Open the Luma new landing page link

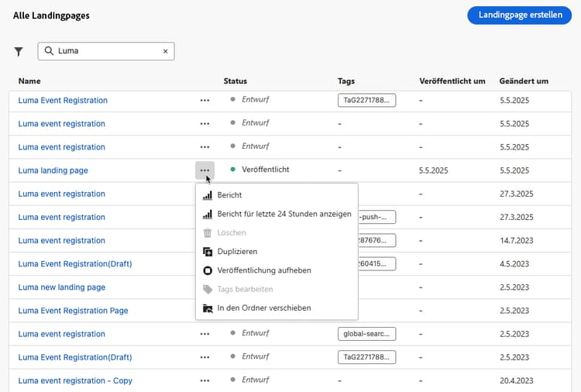(62, 287)
